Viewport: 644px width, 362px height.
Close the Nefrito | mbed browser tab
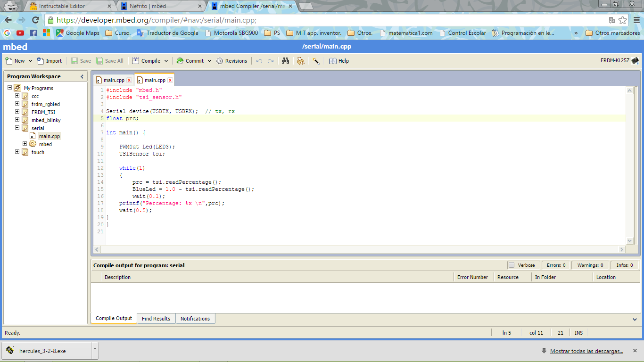click(x=199, y=6)
